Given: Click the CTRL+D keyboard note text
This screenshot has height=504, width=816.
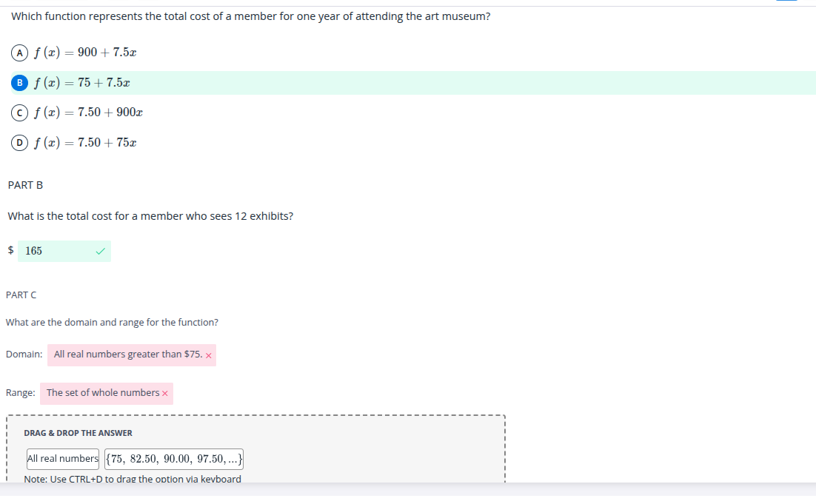Looking at the screenshot, I should 133,479.
